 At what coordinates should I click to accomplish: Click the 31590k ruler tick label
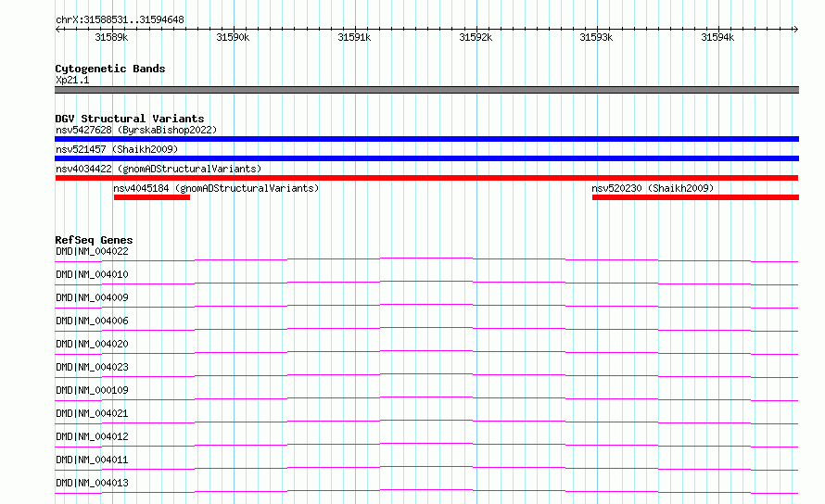tap(233, 37)
